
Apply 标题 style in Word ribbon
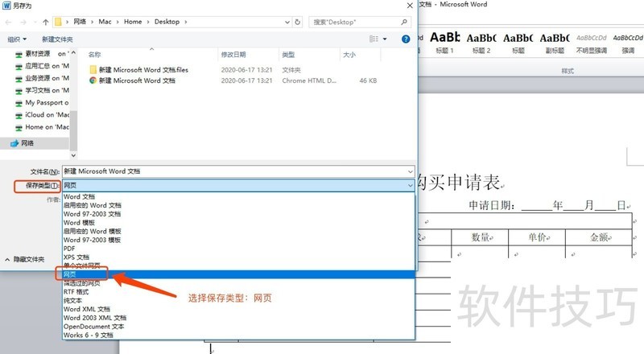point(518,43)
